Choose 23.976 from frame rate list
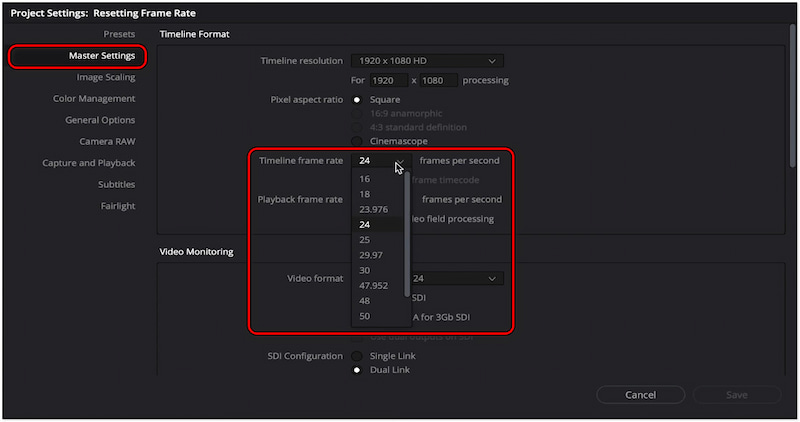Viewport: 800px width, 422px height. coord(373,209)
